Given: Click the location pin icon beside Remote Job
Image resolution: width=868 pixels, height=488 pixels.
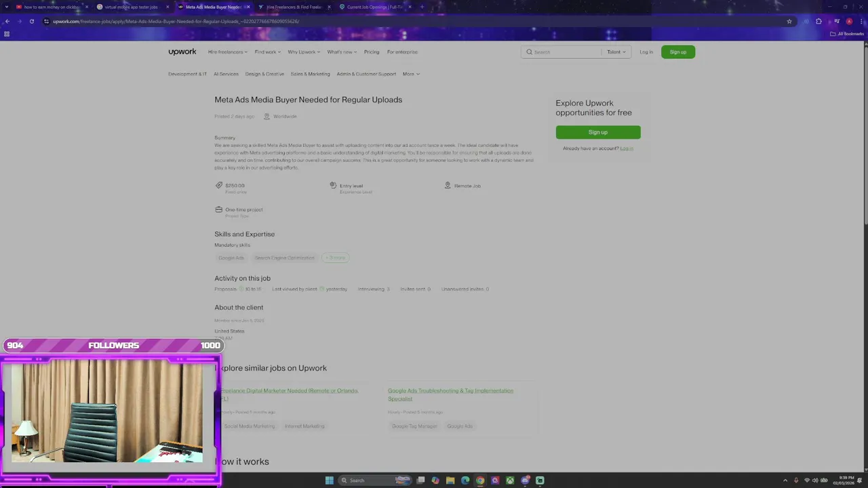Looking at the screenshot, I should [448, 185].
